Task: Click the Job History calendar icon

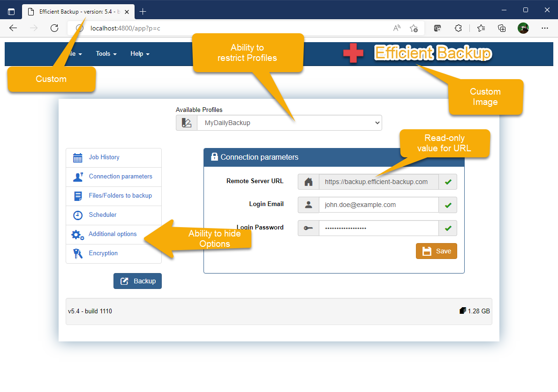Action: pos(77,157)
